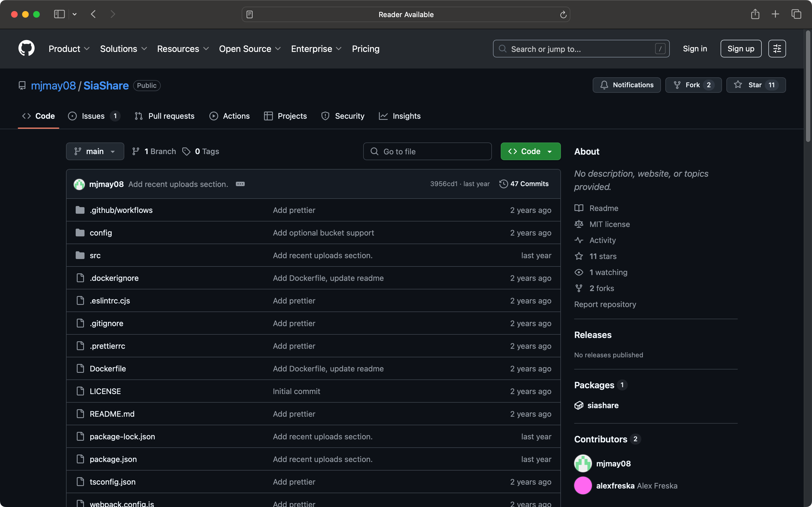
Task: Switch to the Projects tab
Action: (285, 116)
